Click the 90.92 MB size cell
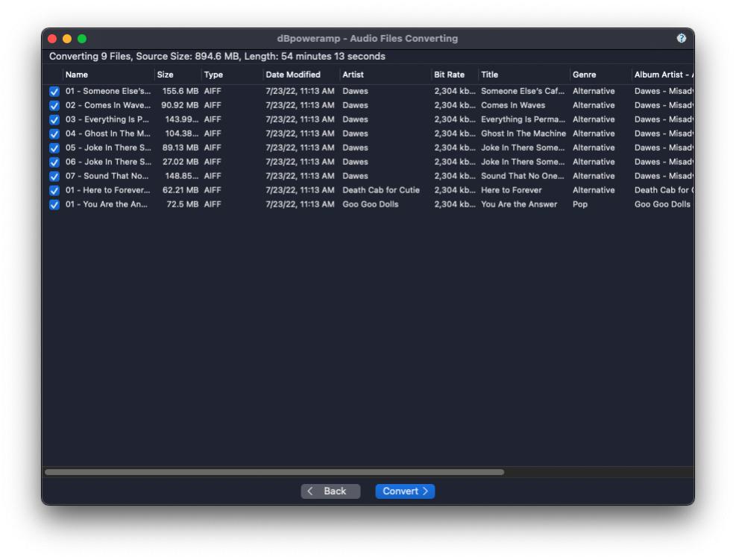The height and width of the screenshot is (560, 736). tap(180, 105)
